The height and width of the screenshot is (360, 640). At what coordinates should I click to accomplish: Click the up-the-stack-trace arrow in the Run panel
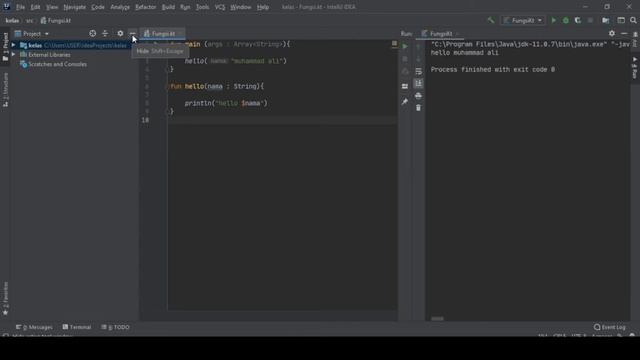[418, 47]
